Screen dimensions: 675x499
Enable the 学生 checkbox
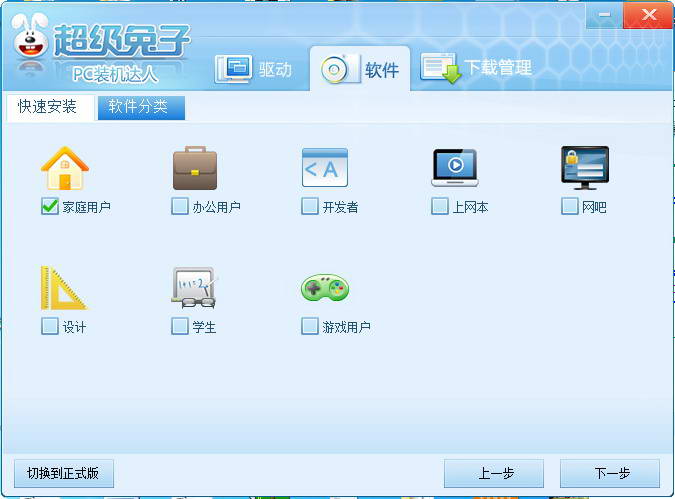point(180,326)
